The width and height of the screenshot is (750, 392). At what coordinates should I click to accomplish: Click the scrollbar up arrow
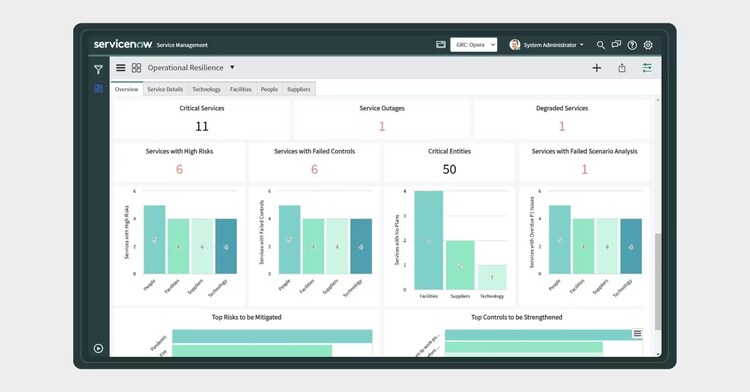click(x=658, y=99)
